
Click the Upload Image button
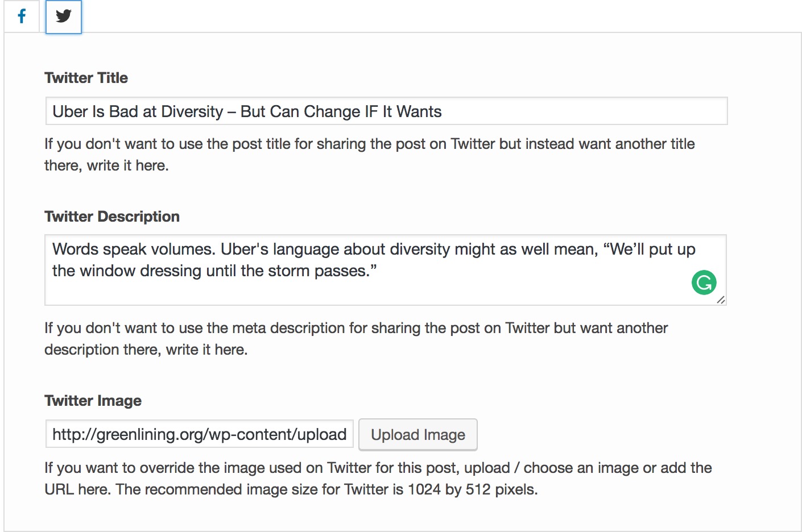418,435
